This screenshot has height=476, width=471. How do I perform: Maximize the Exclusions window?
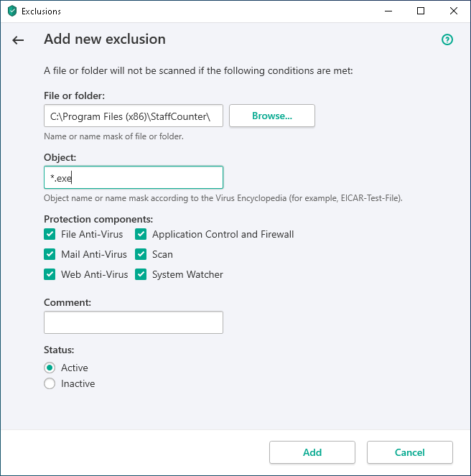coord(421,11)
